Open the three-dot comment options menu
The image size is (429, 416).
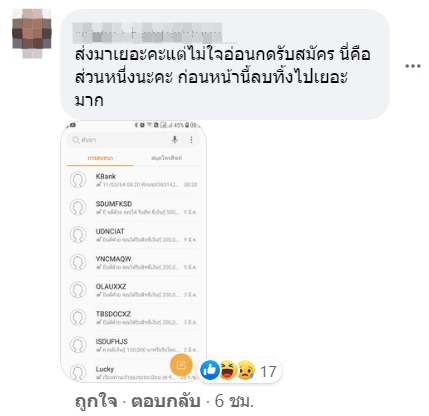(413, 66)
